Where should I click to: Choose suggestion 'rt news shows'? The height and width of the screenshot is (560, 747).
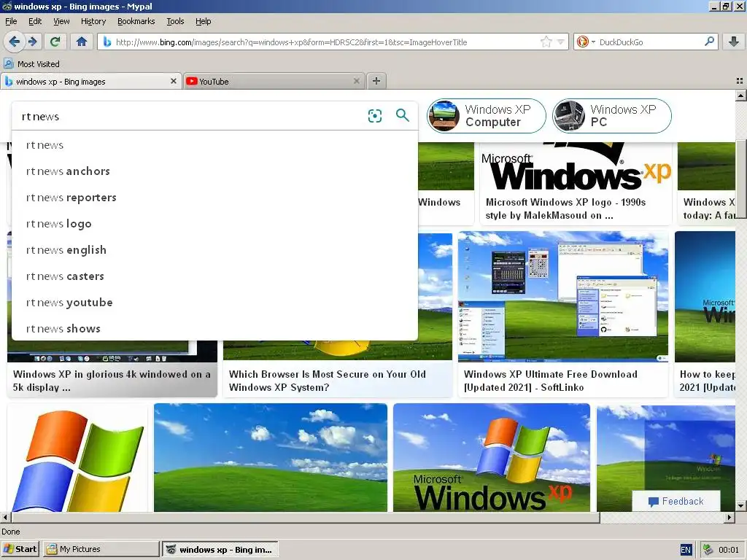point(214,328)
